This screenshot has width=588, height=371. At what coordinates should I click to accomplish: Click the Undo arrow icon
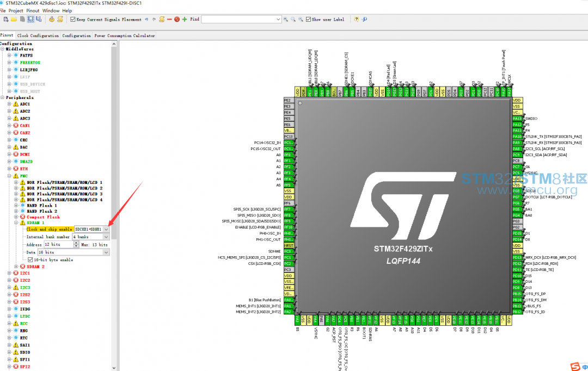tap(146, 19)
